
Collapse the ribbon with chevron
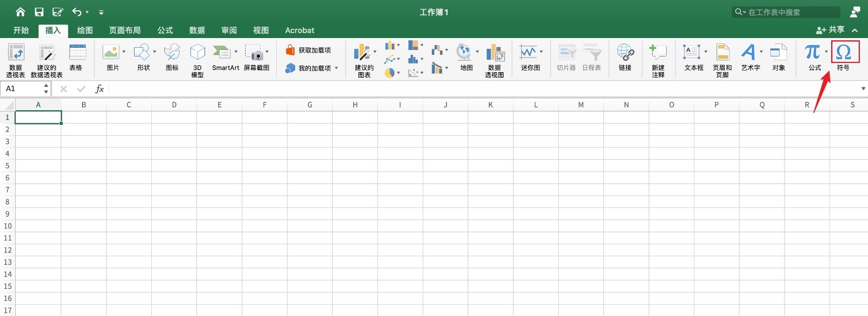855,30
